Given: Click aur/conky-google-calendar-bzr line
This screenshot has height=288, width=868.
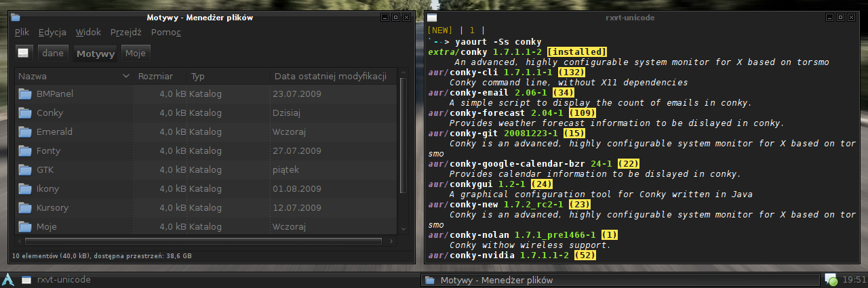Looking at the screenshot, I should click(534, 164).
